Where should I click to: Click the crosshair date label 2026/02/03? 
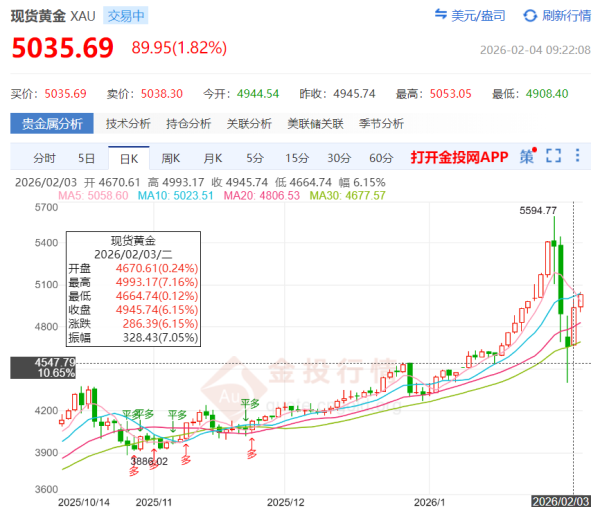pos(561,501)
